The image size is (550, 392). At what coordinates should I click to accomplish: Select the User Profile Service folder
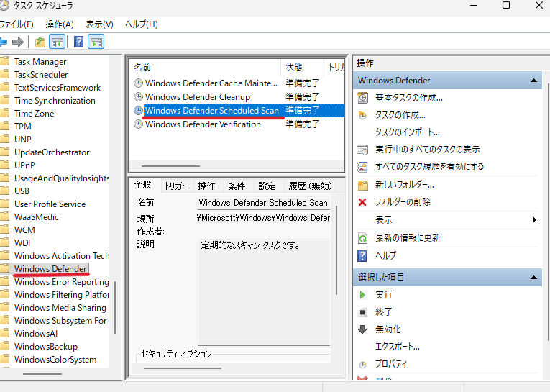coord(50,204)
